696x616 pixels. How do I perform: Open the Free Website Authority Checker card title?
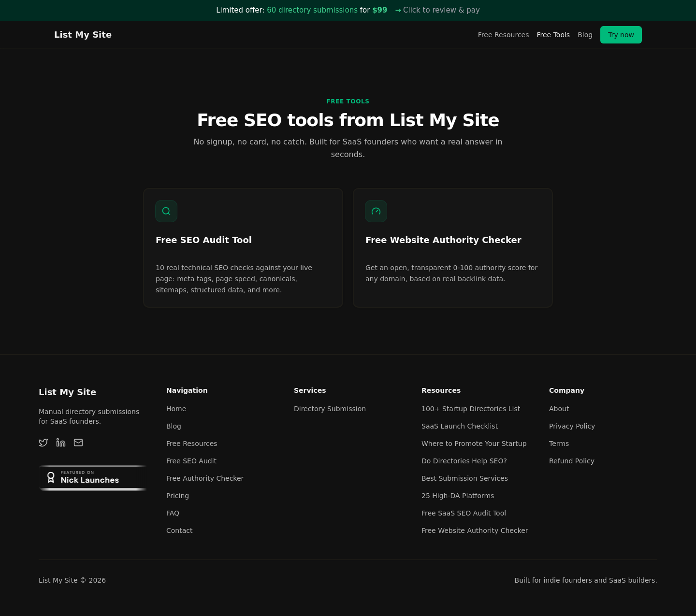pyautogui.click(x=443, y=240)
